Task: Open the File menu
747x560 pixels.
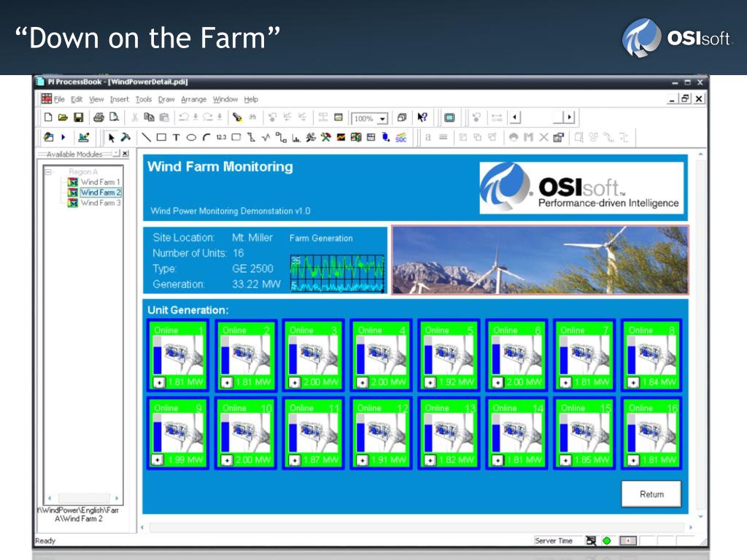Action: point(59,99)
